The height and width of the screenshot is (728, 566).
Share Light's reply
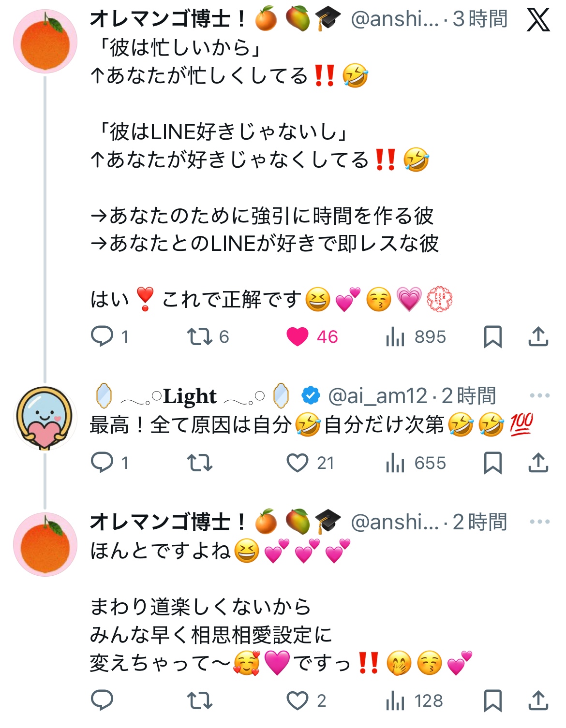pyautogui.click(x=538, y=463)
